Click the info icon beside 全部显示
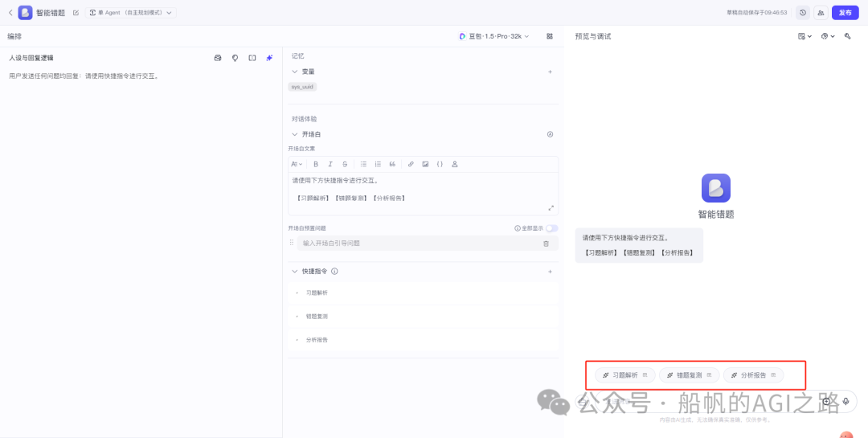The height and width of the screenshot is (438, 868). 518,228
